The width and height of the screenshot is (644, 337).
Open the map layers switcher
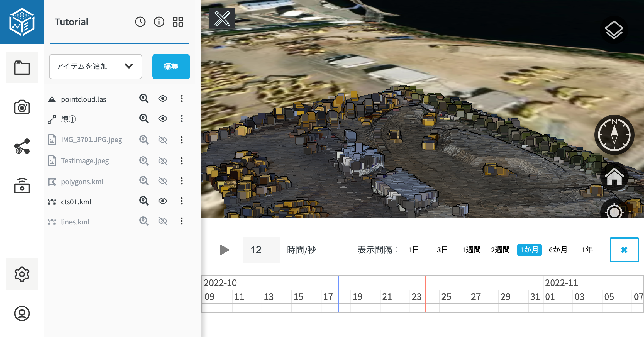[613, 30]
